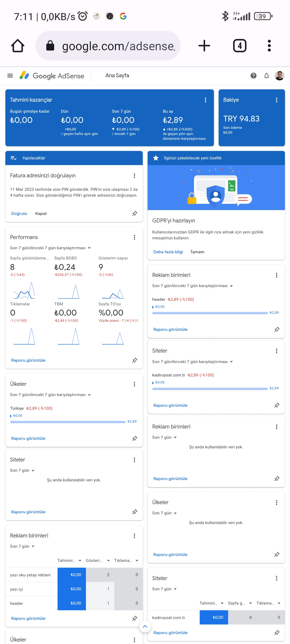This screenshot has height=644, width=290.
Task: Open the profile avatar in AdSense header
Action: tap(280, 76)
